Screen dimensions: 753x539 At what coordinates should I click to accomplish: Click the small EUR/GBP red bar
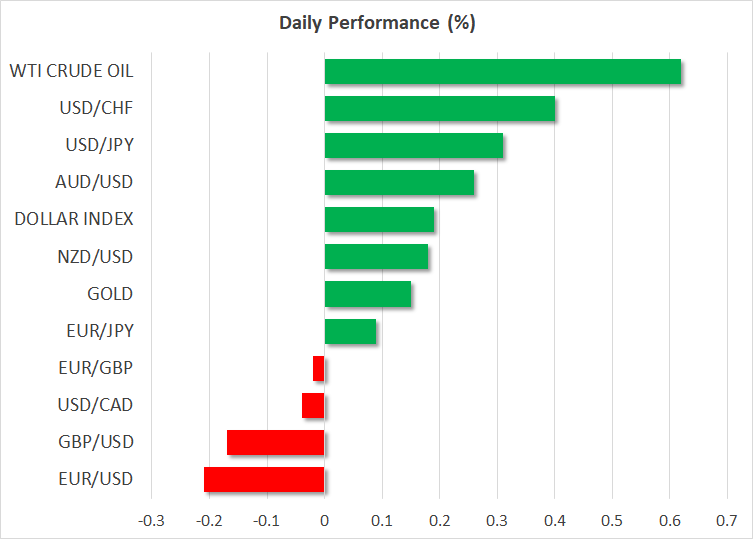[x=319, y=368]
